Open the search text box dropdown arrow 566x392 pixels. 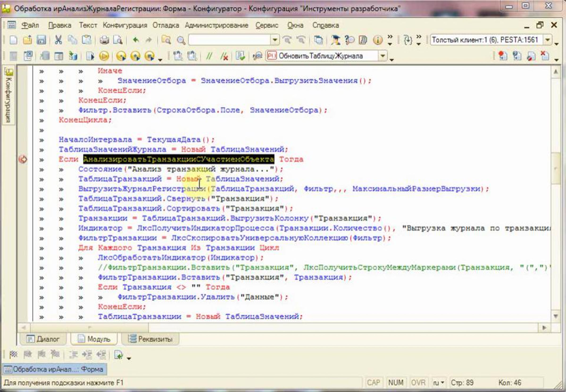pos(275,40)
